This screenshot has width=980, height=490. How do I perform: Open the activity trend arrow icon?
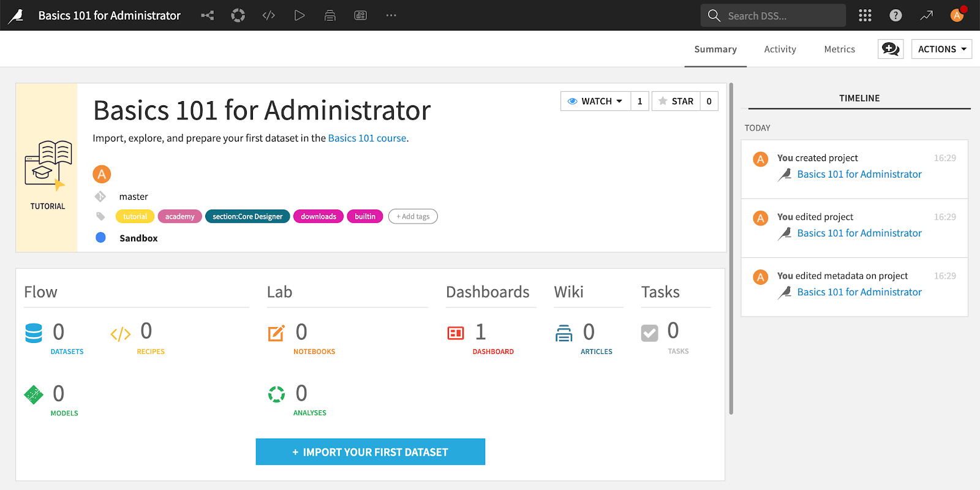coord(926,15)
